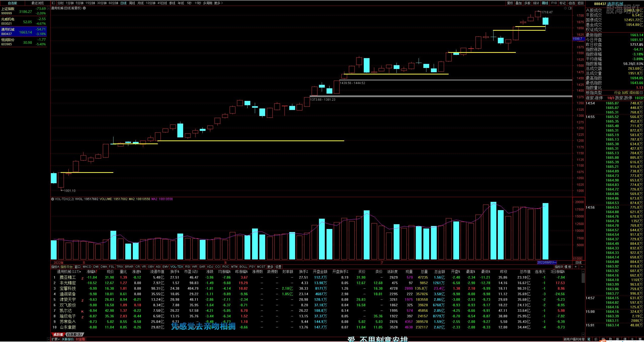644x342 pixels.
Task: Select the 价 price tab
Action: point(596,339)
